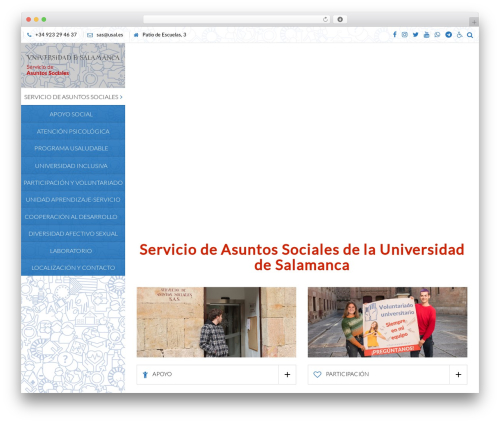Viewport: 500px width, 423px height.
Task: Open the Laboratorio menu item
Action: pyautogui.click(x=73, y=251)
